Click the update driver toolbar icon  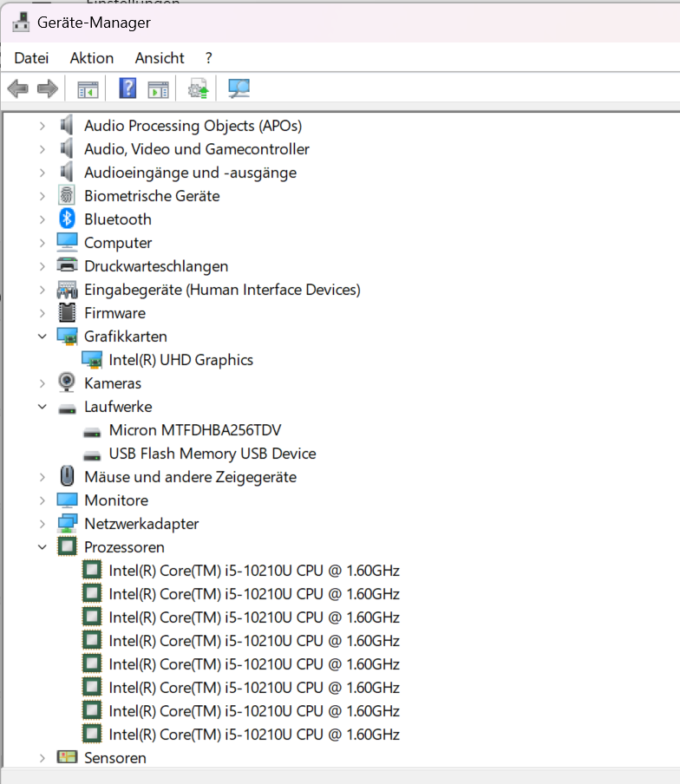coord(198,89)
